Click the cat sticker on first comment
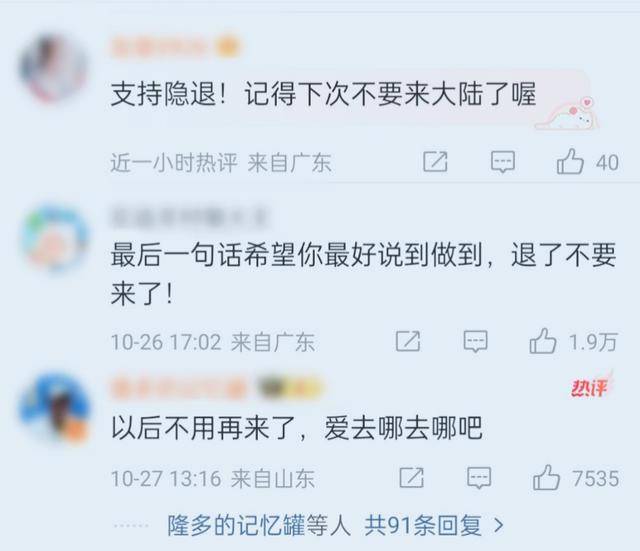The image size is (640, 551). pos(568,115)
